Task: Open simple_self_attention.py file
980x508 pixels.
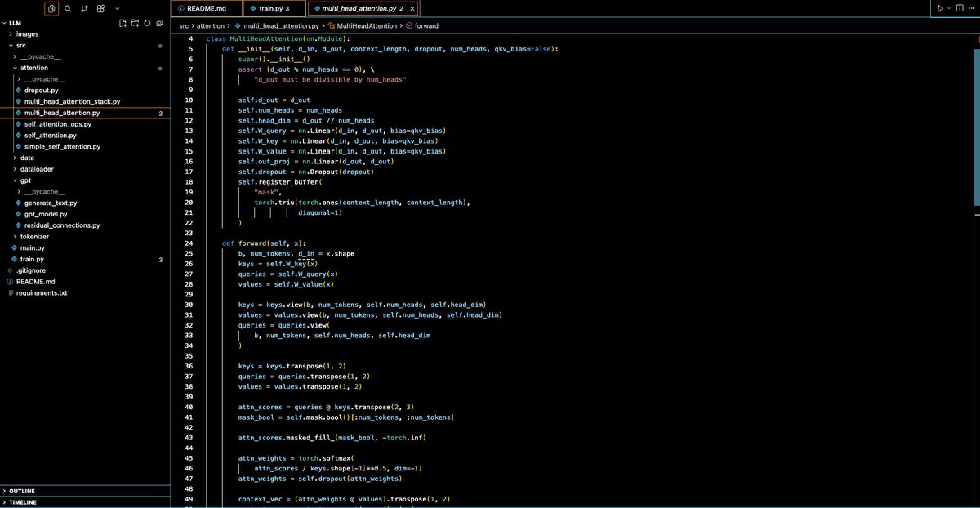Action: click(85, 146)
